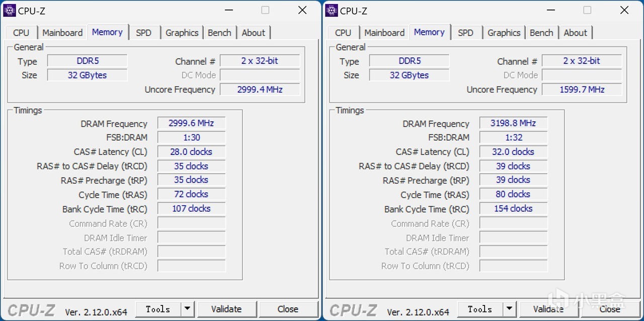Click the empty Command Rate field in left window
Viewport: 644px width, 321px height.
(x=191, y=223)
